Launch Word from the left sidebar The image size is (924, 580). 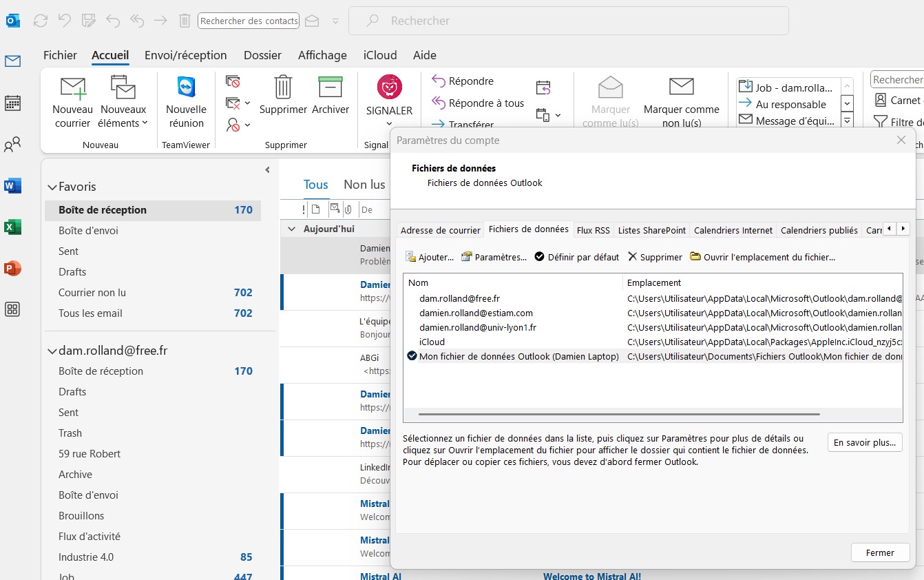pyautogui.click(x=12, y=185)
